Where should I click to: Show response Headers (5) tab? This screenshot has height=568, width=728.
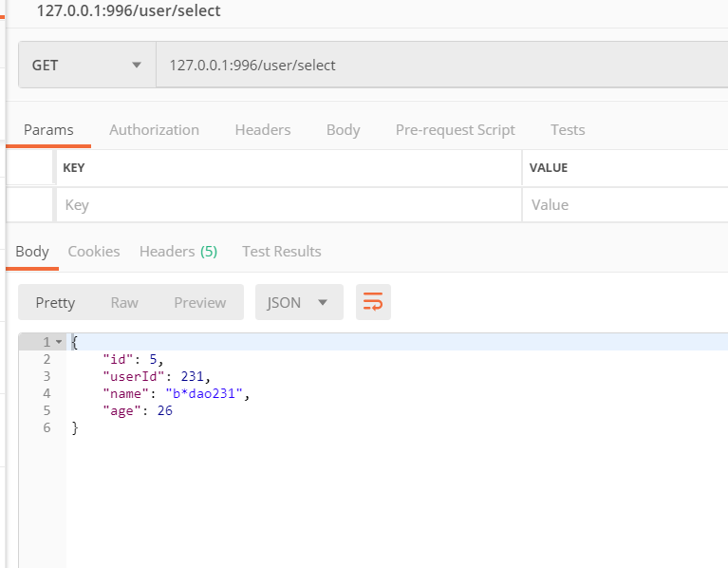click(x=178, y=252)
